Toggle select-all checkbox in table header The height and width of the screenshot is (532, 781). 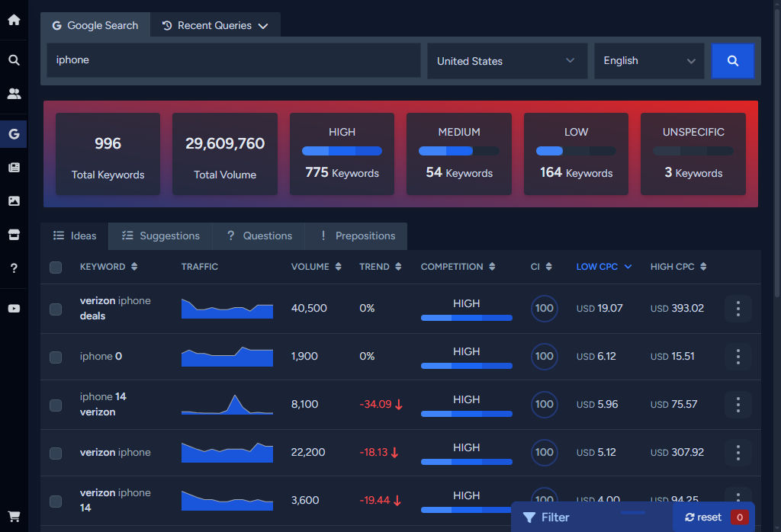pyautogui.click(x=56, y=268)
